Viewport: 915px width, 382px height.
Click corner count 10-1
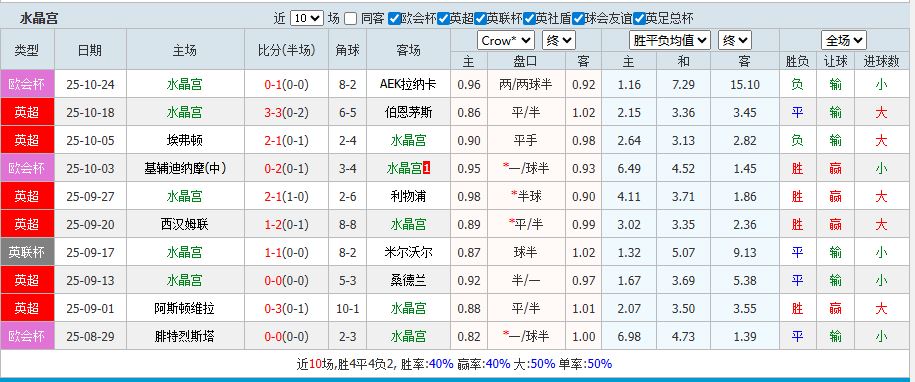(347, 309)
